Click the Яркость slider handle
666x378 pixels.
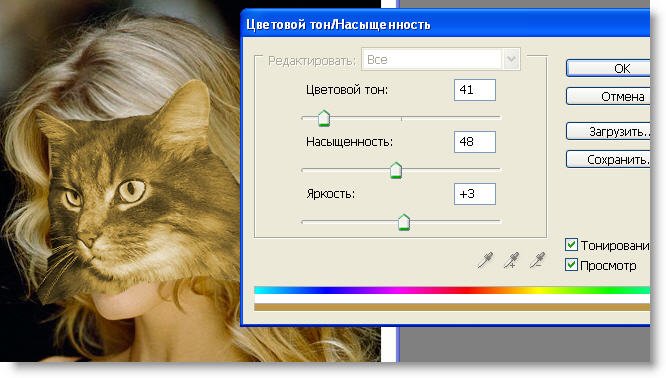tap(404, 222)
